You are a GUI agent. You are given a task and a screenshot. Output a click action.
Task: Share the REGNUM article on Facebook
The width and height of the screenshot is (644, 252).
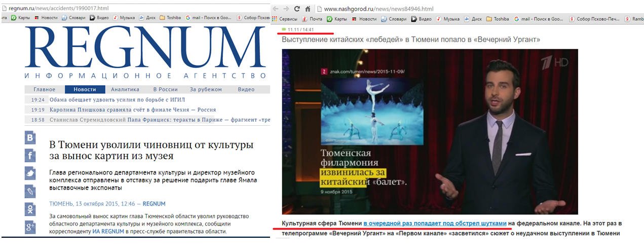(x=30, y=156)
